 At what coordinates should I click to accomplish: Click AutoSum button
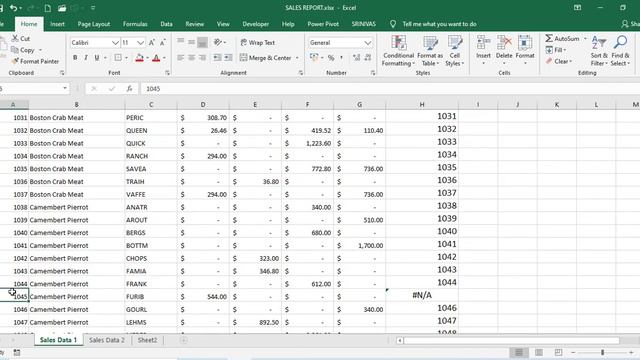tap(563, 38)
